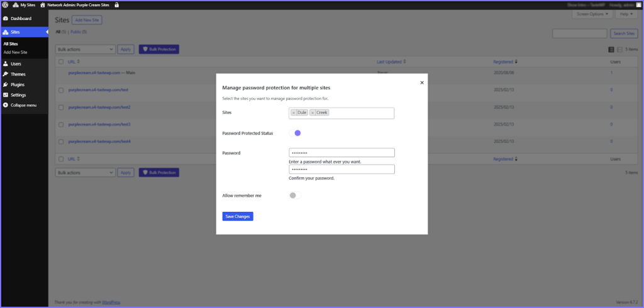Go to Themes in the sidebar
This screenshot has width=644, height=308.
[18, 74]
